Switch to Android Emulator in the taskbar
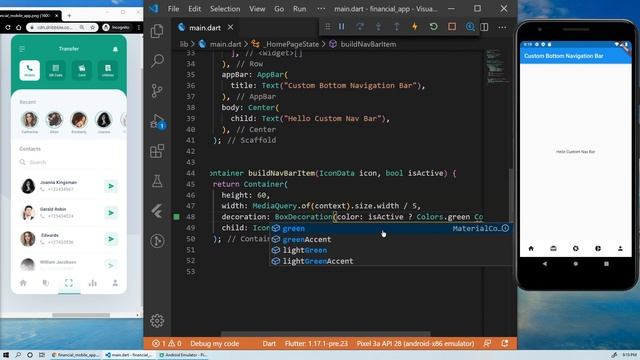Image resolution: width=640 pixels, height=360 pixels. 183,355
